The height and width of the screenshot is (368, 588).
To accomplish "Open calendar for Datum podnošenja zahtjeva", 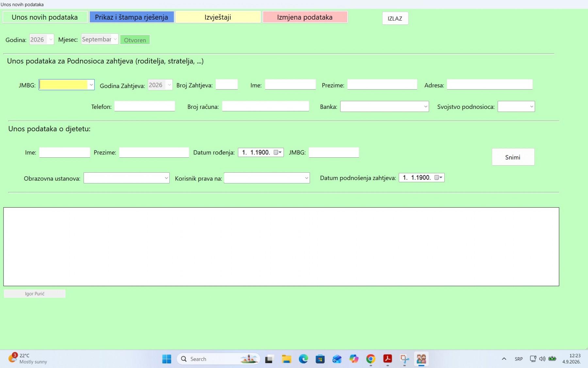I will click(x=438, y=178).
